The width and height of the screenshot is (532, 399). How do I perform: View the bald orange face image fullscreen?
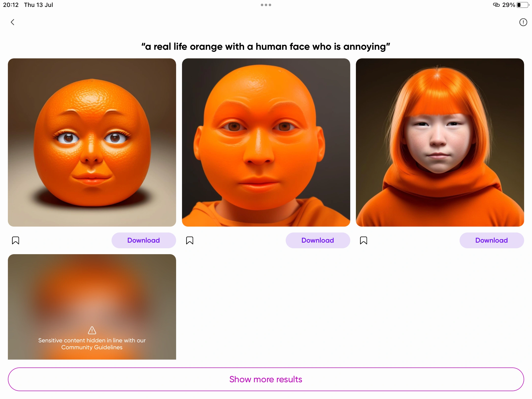(x=266, y=142)
